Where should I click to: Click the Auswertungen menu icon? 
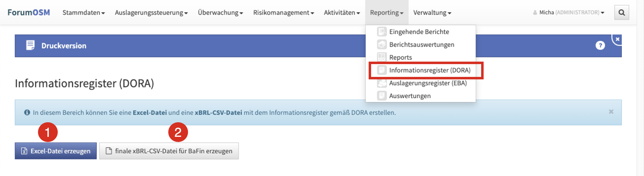tap(381, 96)
